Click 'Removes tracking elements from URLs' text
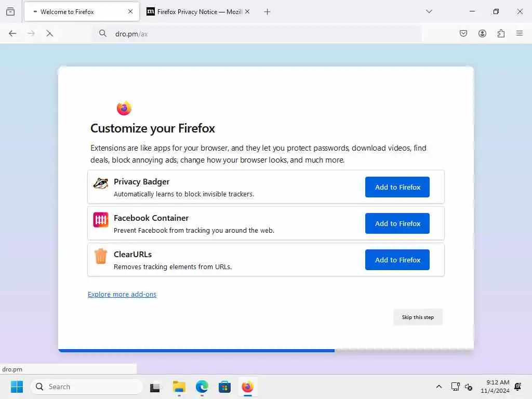 pyautogui.click(x=172, y=267)
